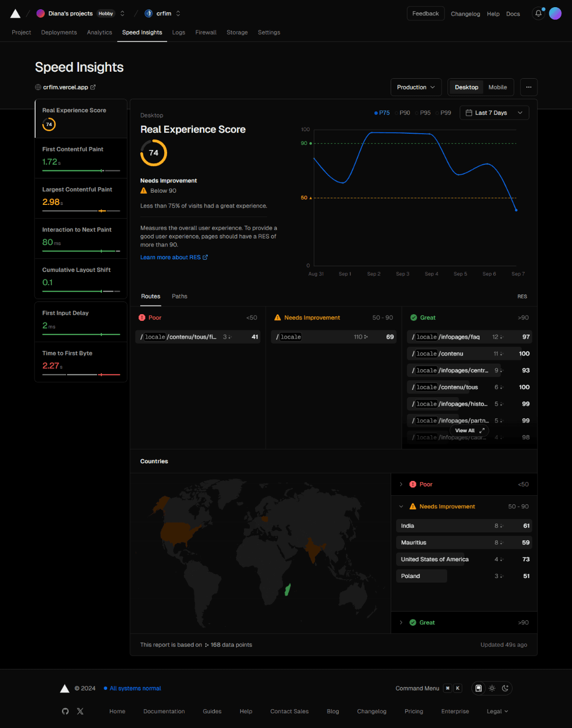
Task: Open the project switcher next to crfim
Action: (178, 14)
